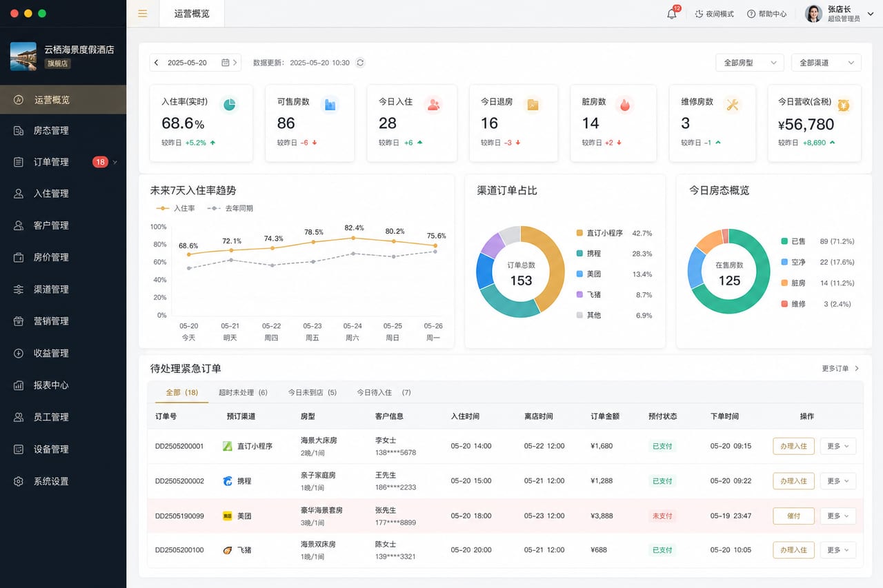The image size is (883, 588).
Task: Click the help center question icon
Action: pyautogui.click(x=751, y=14)
